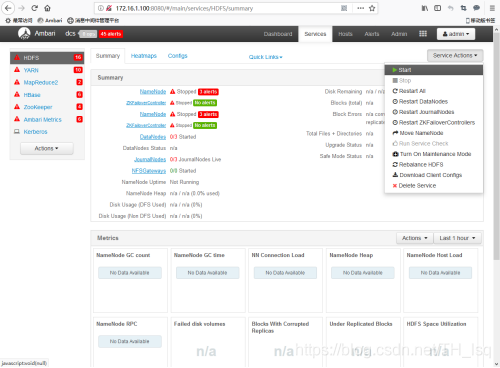Image resolution: width=500 pixels, height=368 pixels.
Task: Select Delete Service menu entry
Action: point(434,186)
